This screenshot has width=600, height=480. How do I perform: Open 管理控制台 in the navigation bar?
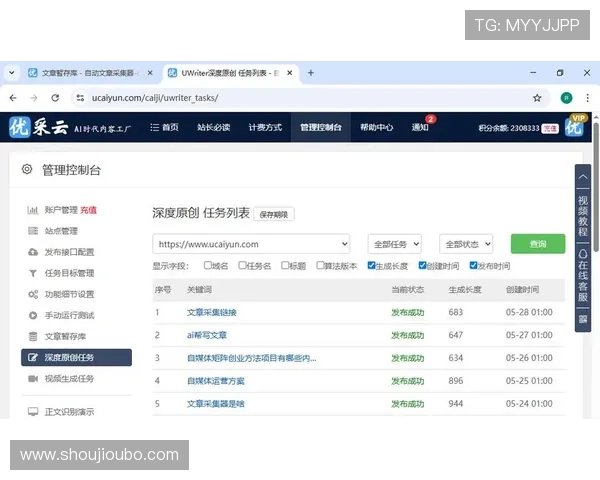[321, 127]
